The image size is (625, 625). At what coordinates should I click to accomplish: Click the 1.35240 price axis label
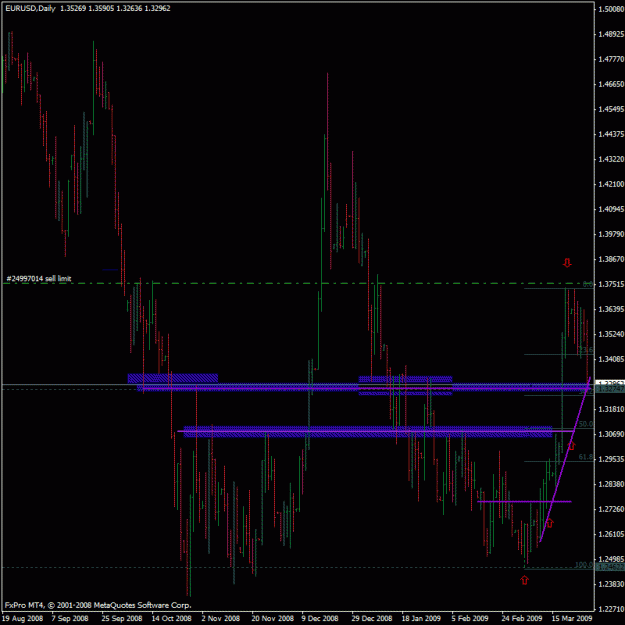coord(611,334)
